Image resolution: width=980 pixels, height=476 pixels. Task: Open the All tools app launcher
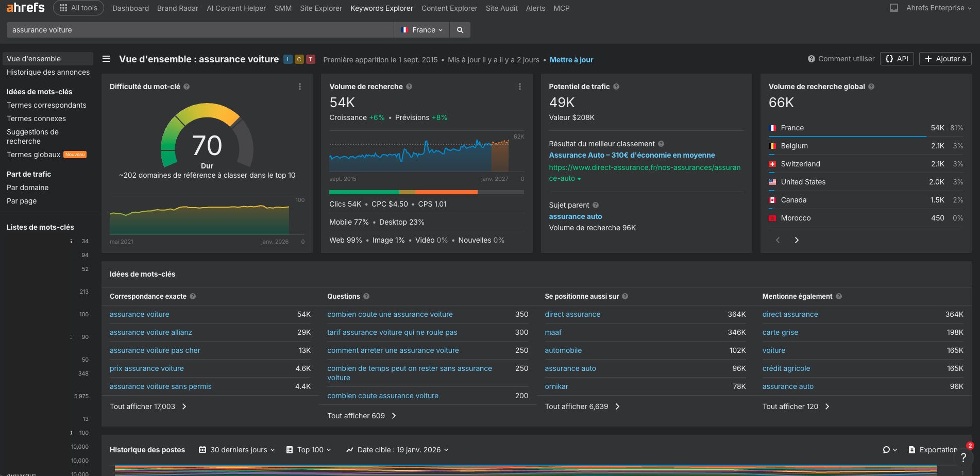coord(78,8)
